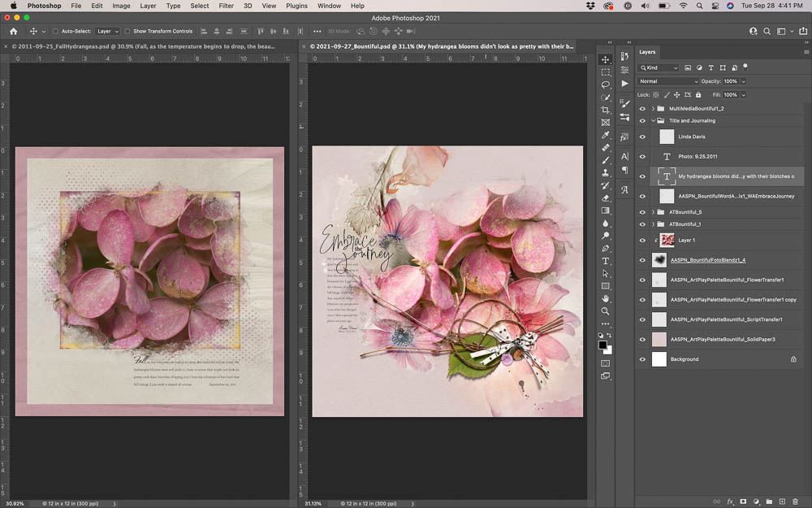Click the Delete layer trash icon
Image resolution: width=812 pixels, height=508 pixels.
[x=795, y=501]
